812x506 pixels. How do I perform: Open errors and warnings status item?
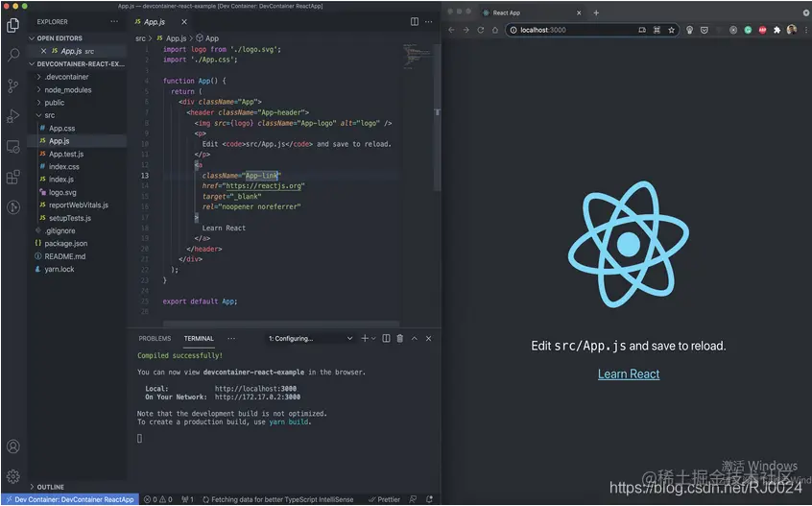[x=158, y=500]
